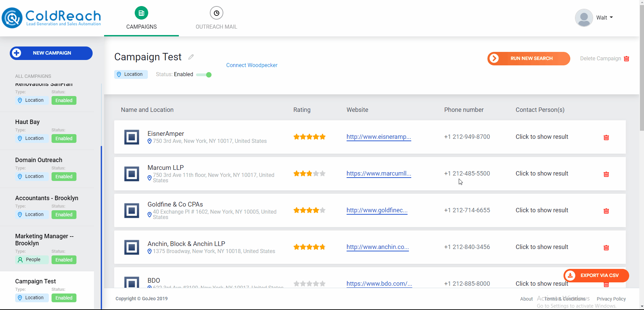
Task: Click the Marcum LLP star rating
Action: click(x=310, y=174)
